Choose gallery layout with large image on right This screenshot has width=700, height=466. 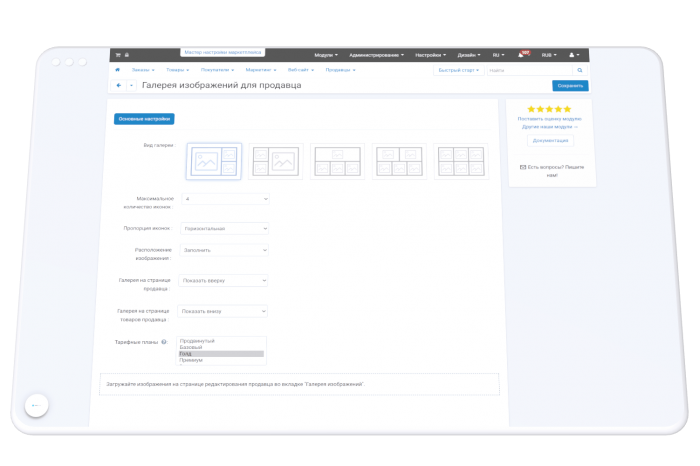coord(275,161)
